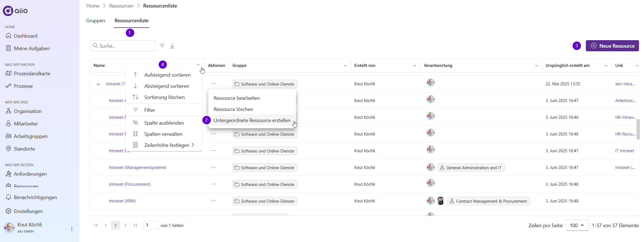Viewport: 644px width, 242px height.
Task: Click the download export icon
Action: [172, 46]
